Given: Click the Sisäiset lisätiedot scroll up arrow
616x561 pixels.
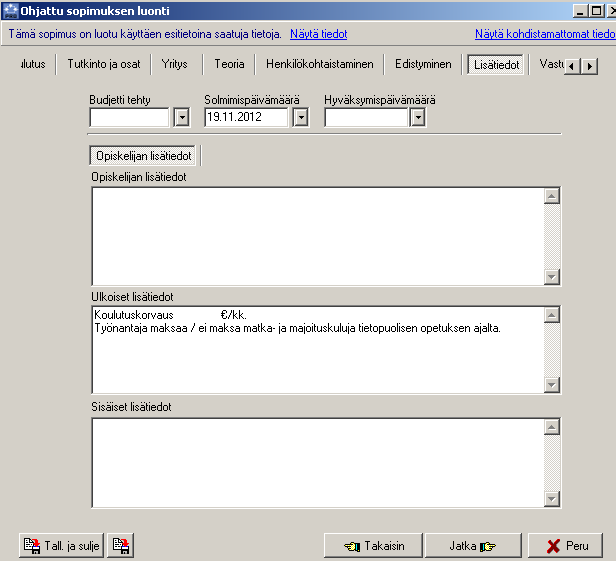Looking at the screenshot, I should [x=552, y=427].
